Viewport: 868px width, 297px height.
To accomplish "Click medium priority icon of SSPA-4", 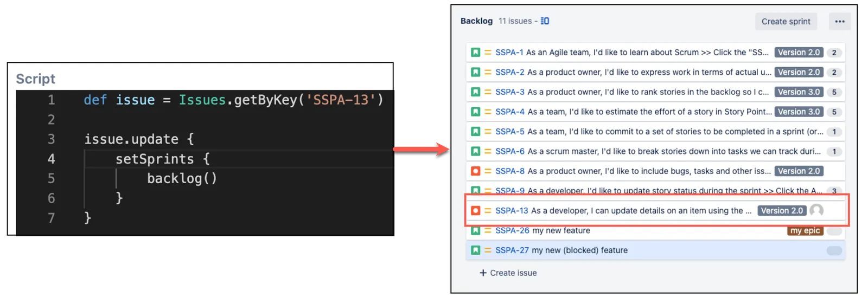I will point(488,112).
